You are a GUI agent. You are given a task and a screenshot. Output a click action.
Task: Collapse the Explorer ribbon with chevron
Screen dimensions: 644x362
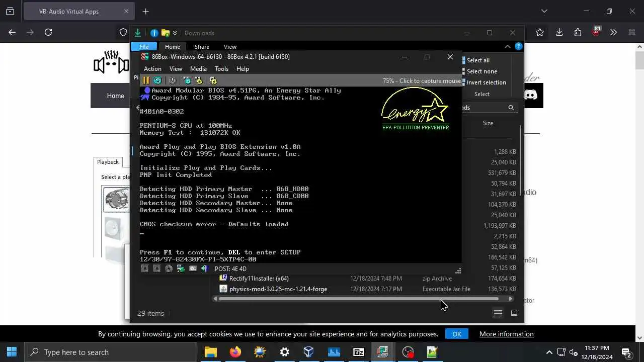507,47
